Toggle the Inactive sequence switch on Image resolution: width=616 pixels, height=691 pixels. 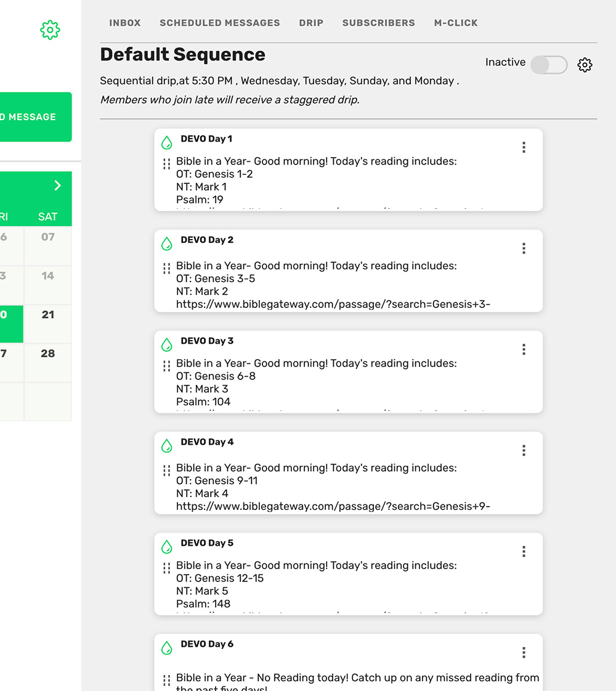coord(548,65)
